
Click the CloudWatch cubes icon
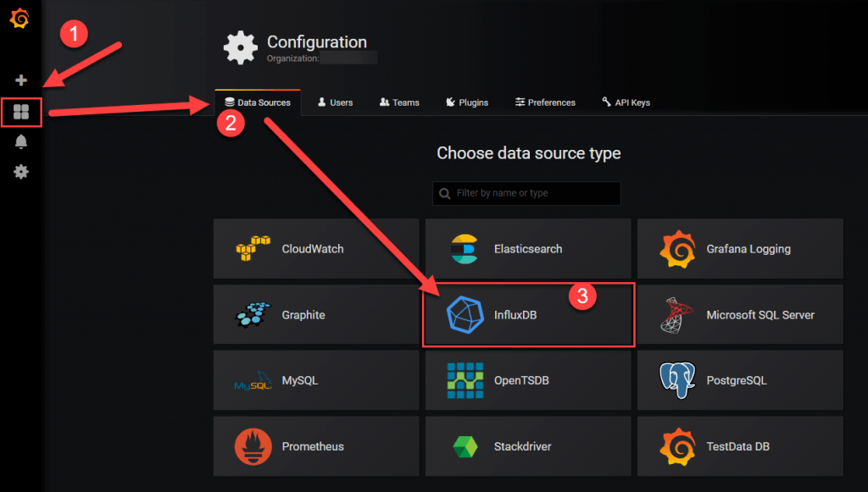tap(253, 249)
